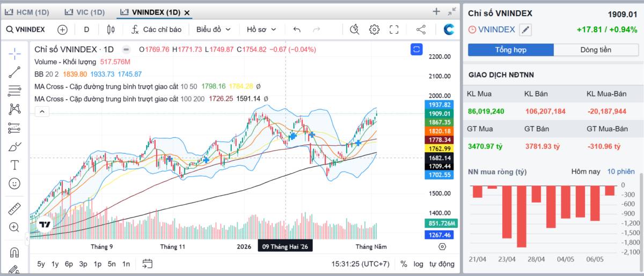Activate the zoom in tool

14,227
